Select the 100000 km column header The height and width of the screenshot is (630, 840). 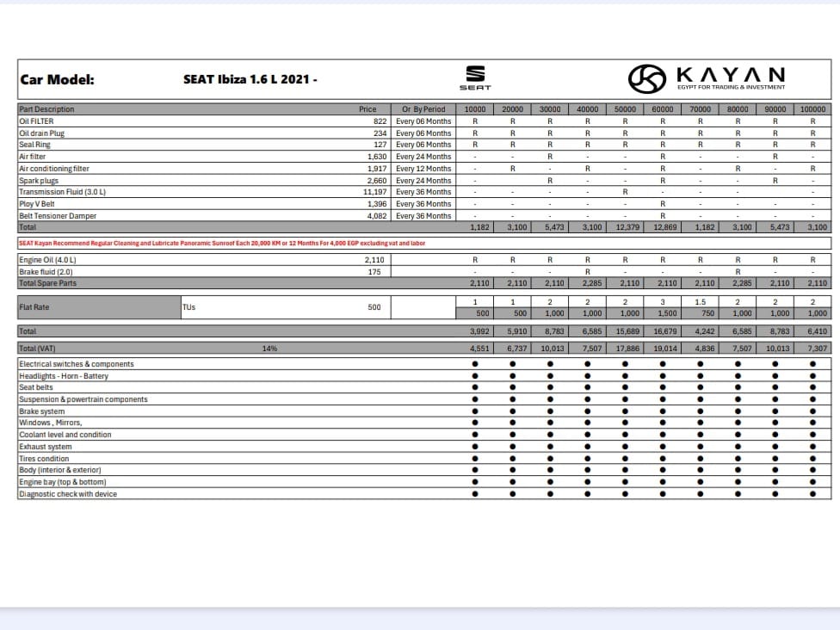pyautogui.click(x=812, y=109)
